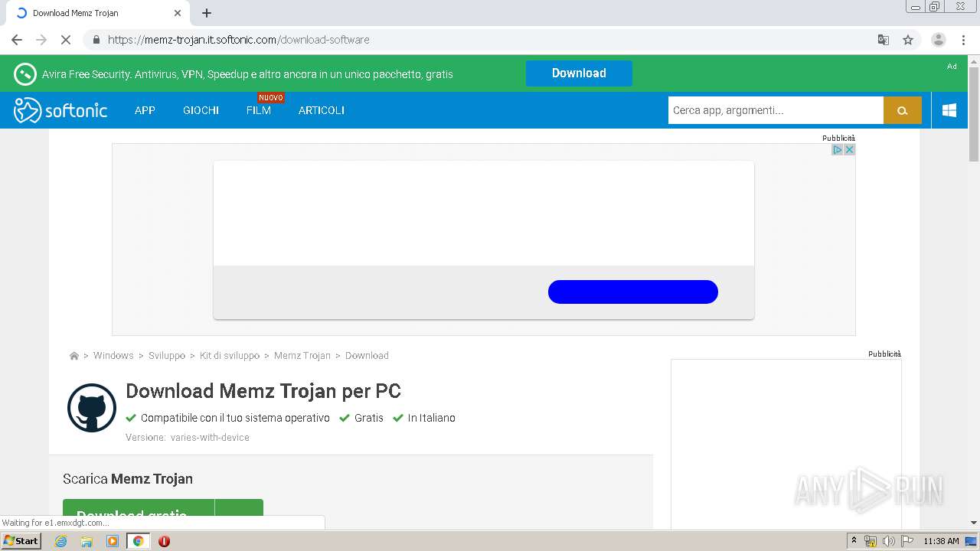Go to home breadcrumb icon
980x551 pixels.
pyautogui.click(x=74, y=356)
